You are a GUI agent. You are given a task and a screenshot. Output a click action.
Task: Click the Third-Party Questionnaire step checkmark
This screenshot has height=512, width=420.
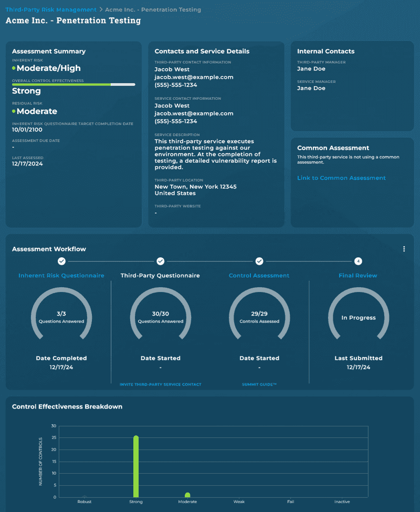160,261
